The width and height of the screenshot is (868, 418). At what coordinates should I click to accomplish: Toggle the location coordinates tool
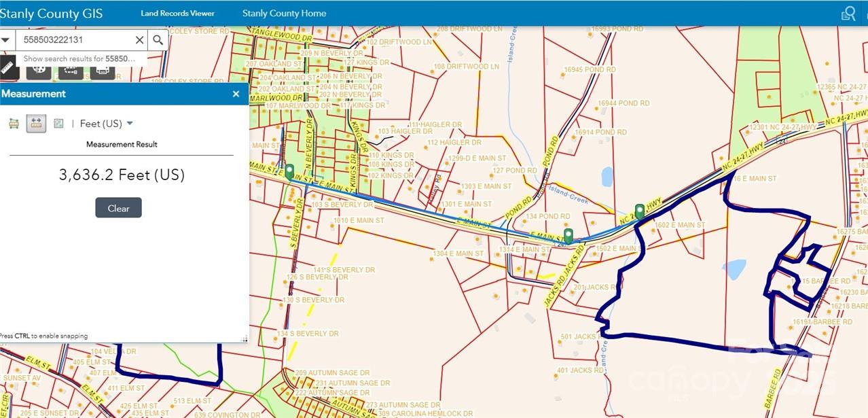[x=58, y=124]
